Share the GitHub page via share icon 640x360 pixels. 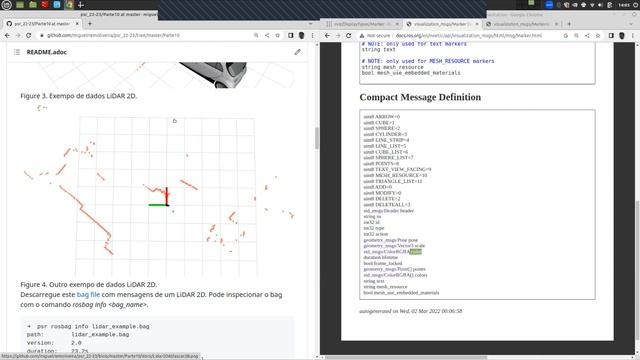pos(267,36)
